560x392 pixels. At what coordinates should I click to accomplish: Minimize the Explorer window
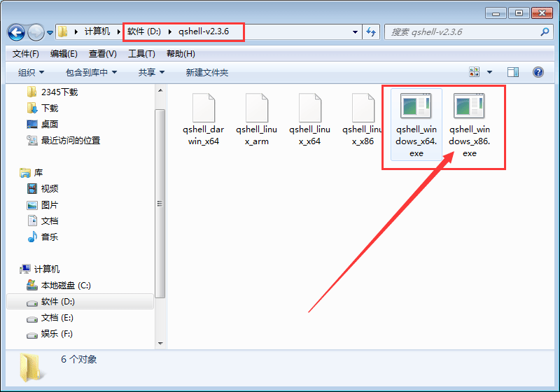pos(496,13)
